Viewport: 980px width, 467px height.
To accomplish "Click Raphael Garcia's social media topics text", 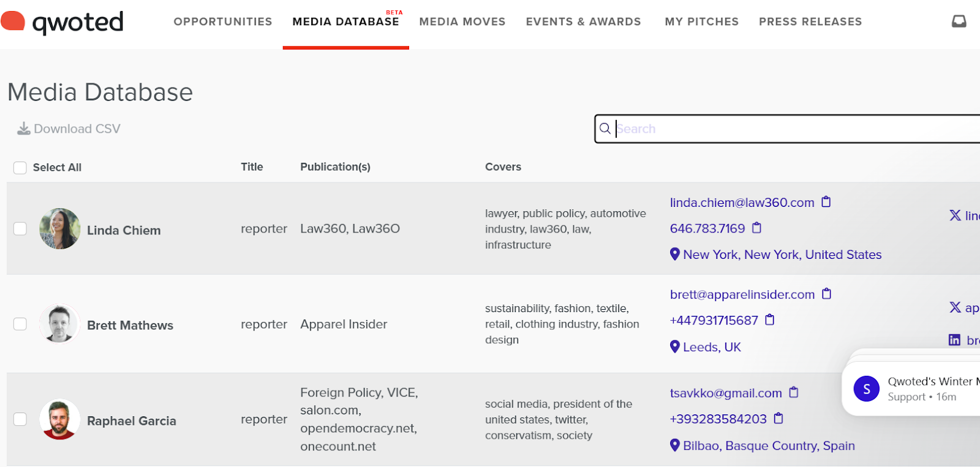I will [x=558, y=419].
